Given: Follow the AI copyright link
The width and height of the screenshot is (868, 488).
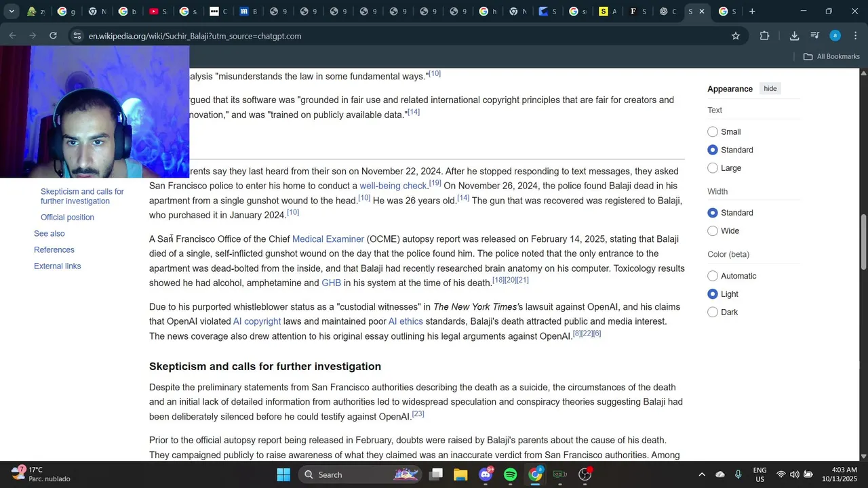Looking at the screenshot, I should click(x=257, y=321).
